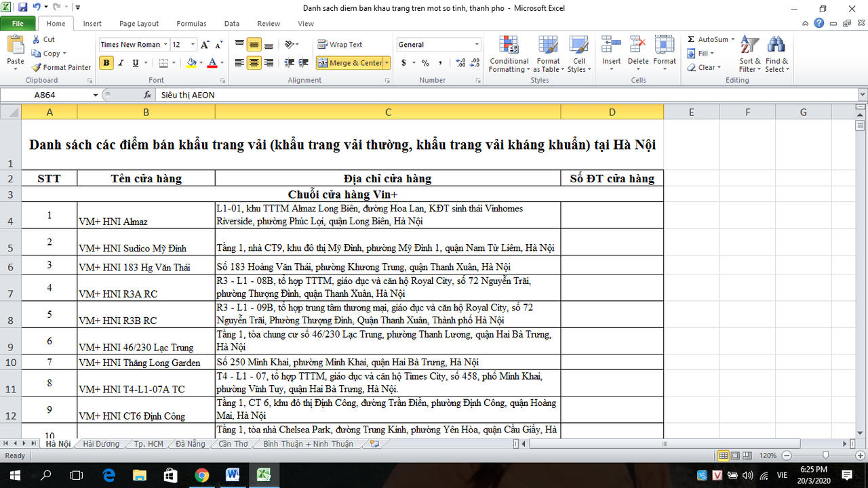This screenshot has width=868, height=488.
Task: Click the Copy icon
Action: [36, 54]
